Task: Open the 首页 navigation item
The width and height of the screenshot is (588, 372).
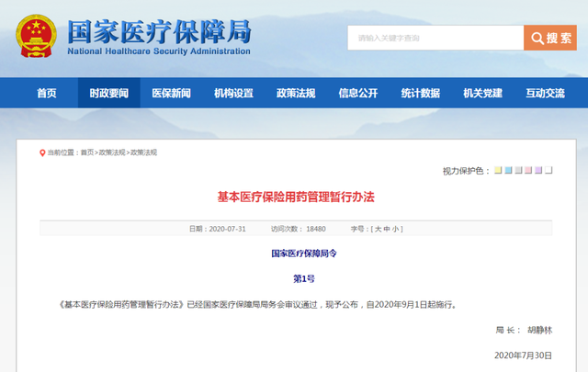Action: 47,93
